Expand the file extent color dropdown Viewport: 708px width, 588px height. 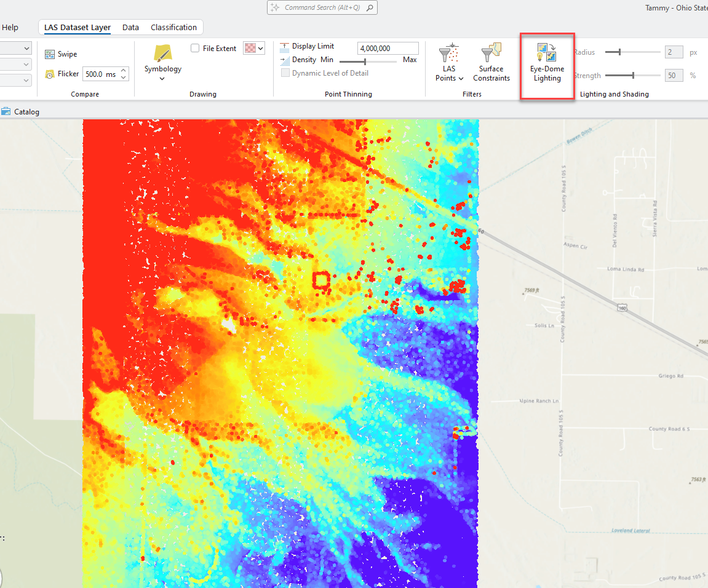point(260,48)
